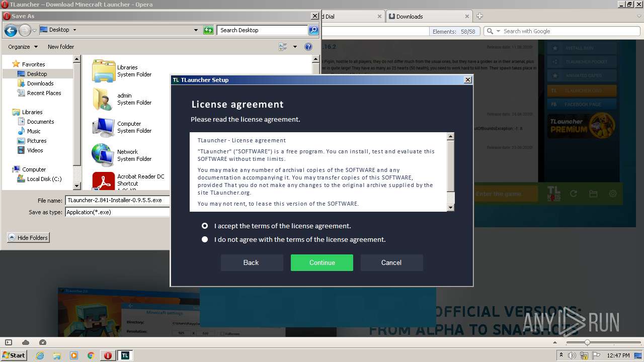Expand the Desktop address path dropdown
This screenshot has height=362, width=644.
tap(74, 30)
